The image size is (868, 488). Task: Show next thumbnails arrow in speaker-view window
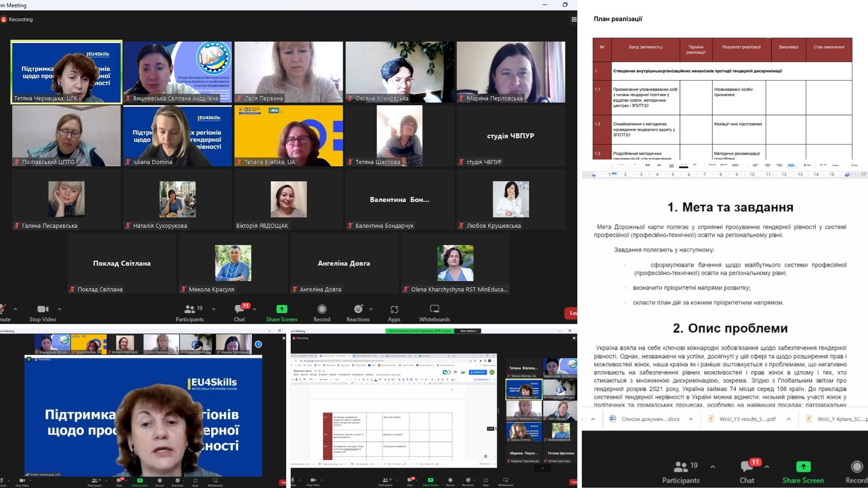point(258,344)
